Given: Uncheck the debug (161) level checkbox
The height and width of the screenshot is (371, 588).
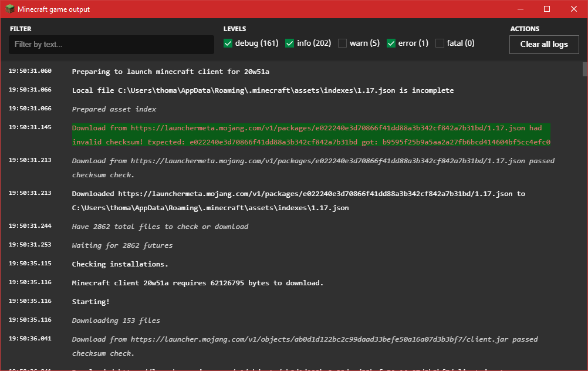Looking at the screenshot, I should click(228, 43).
